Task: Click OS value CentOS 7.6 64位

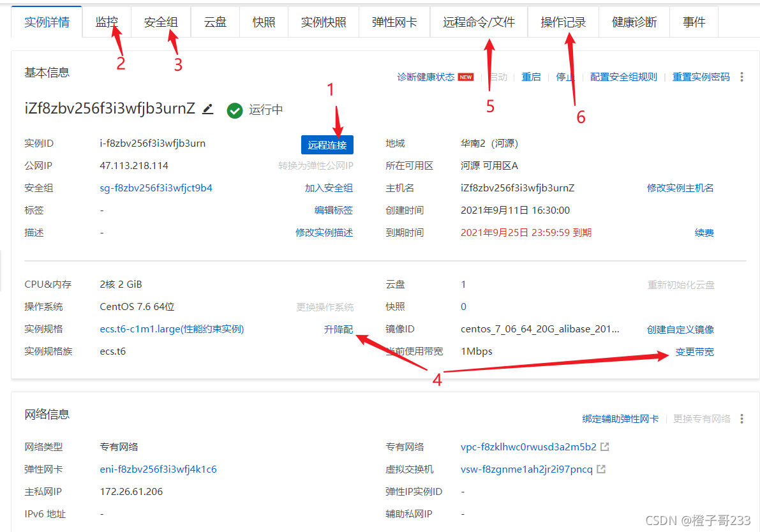Action: point(137,307)
